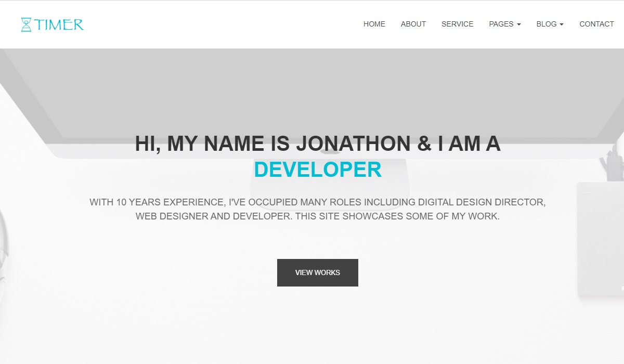Click the grey monitor screen in the background
624x364 pixels.
coord(312,88)
